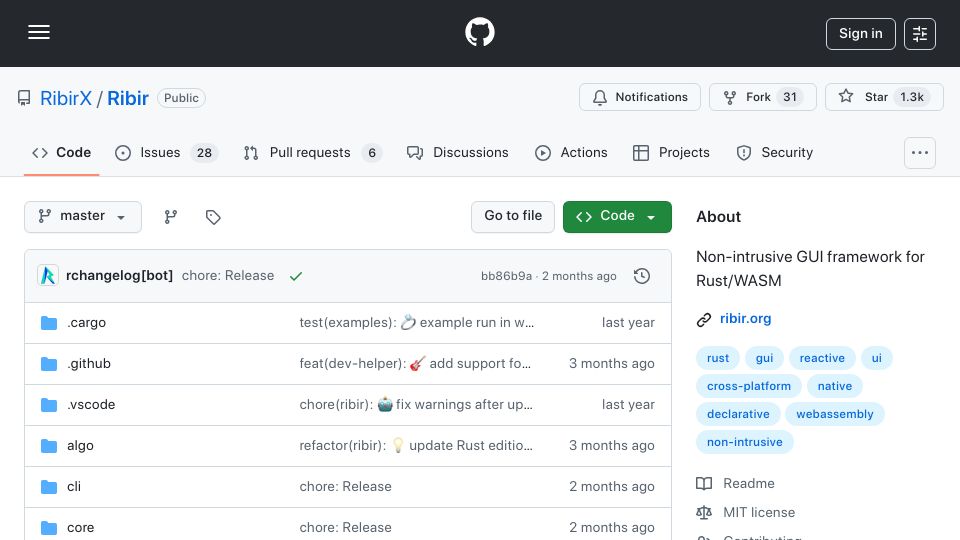Select the declarative topic tag

click(x=738, y=414)
